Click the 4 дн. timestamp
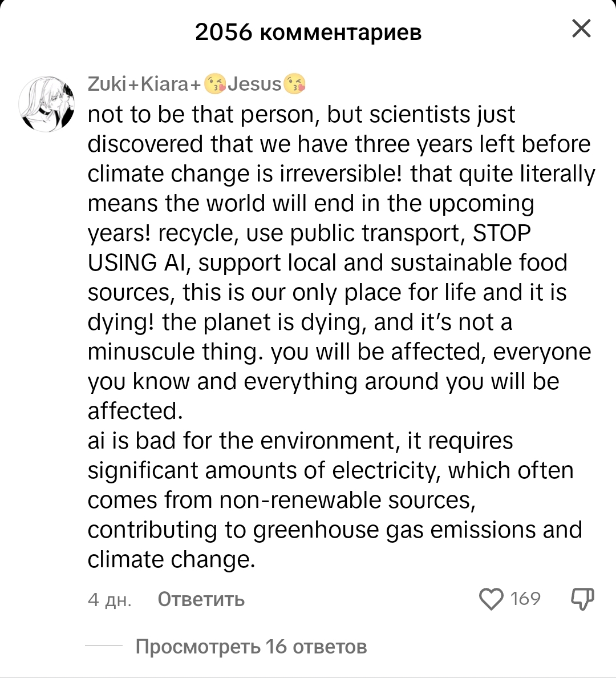This screenshot has height=678, width=616. (x=110, y=600)
